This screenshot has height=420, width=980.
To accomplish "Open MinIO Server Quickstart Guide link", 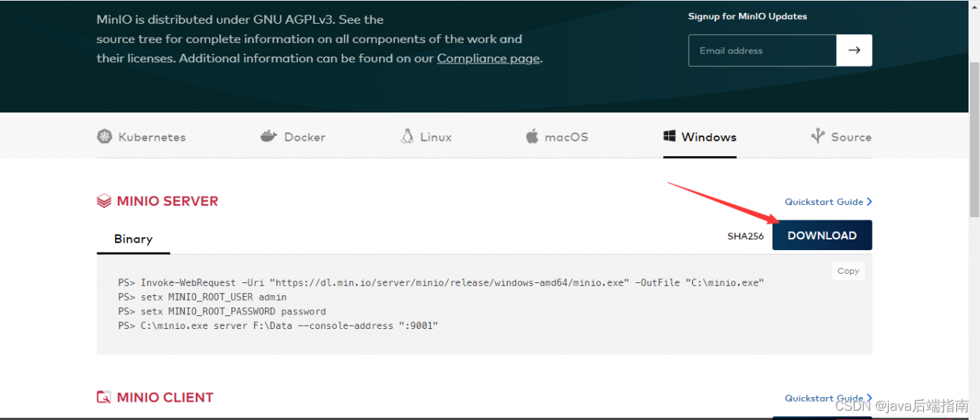I will [x=828, y=202].
